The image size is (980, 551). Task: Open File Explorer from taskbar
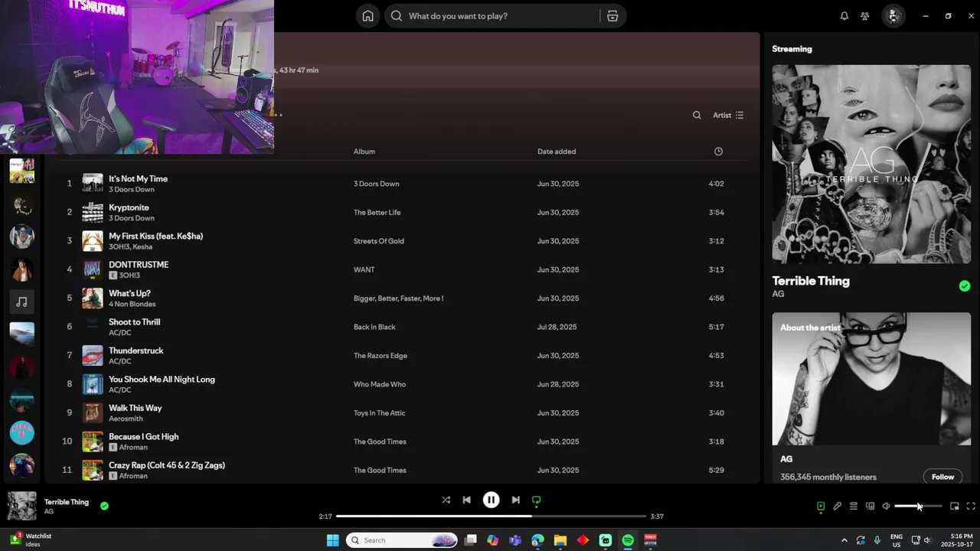(x=560, y=540)
